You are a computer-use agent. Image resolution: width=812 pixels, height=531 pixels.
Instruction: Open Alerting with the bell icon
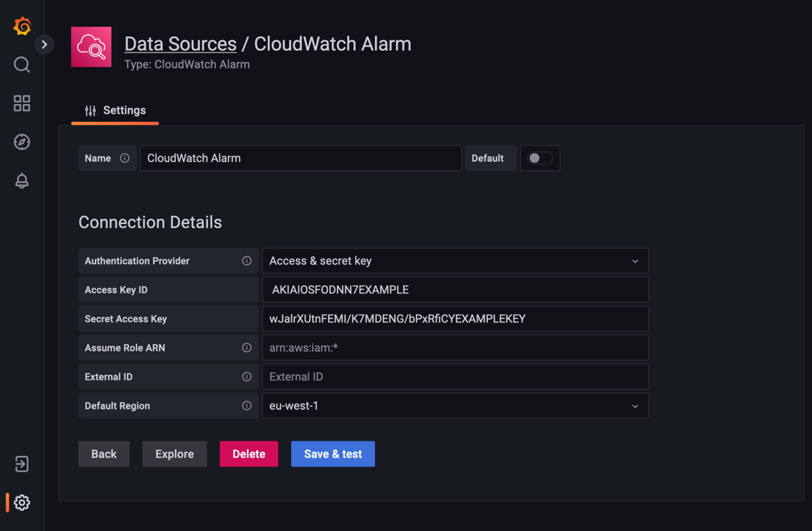click(x=21, y=180)
